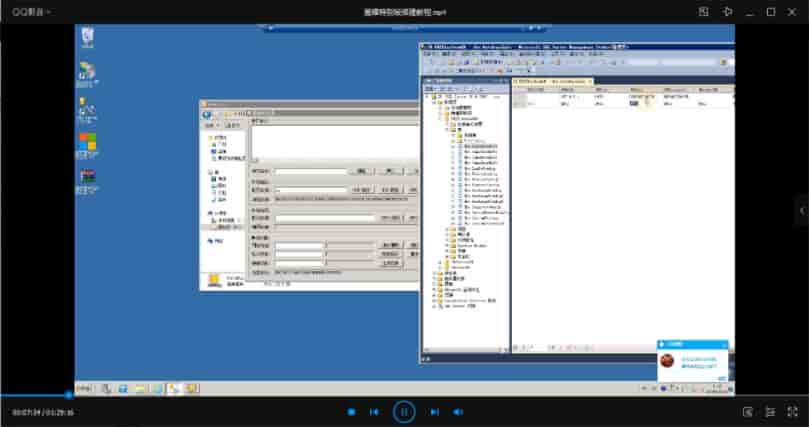
Task: Expand the side playlist panel arrow
Action: [x=801, y=209]
